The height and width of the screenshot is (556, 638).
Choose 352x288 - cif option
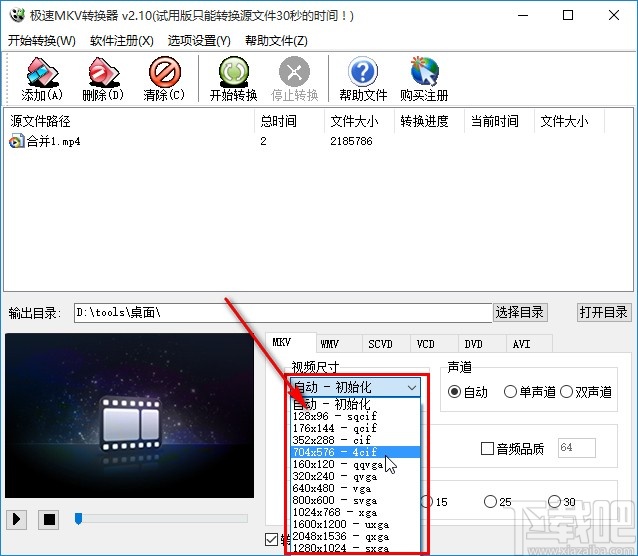(x=356, y=440)
